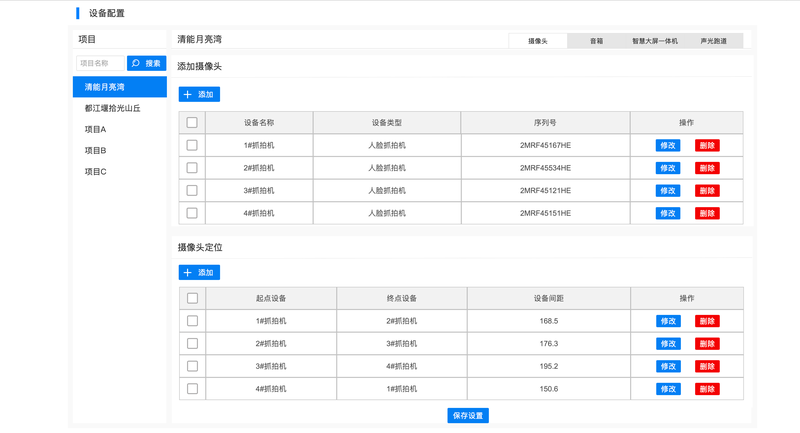800x433 pixels.
Task: Click 删除 for device 2MRF45167HE
Action: [x=707, y=145]
